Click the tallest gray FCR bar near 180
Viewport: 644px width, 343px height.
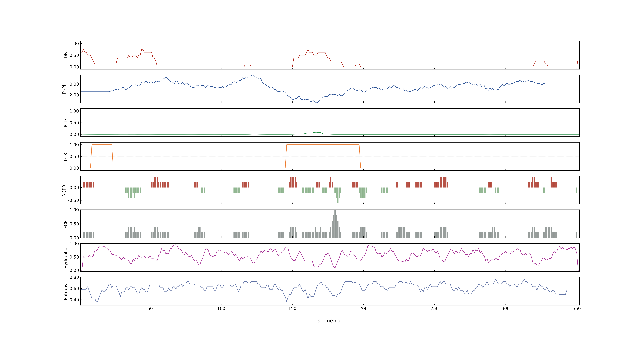[335, 224]
